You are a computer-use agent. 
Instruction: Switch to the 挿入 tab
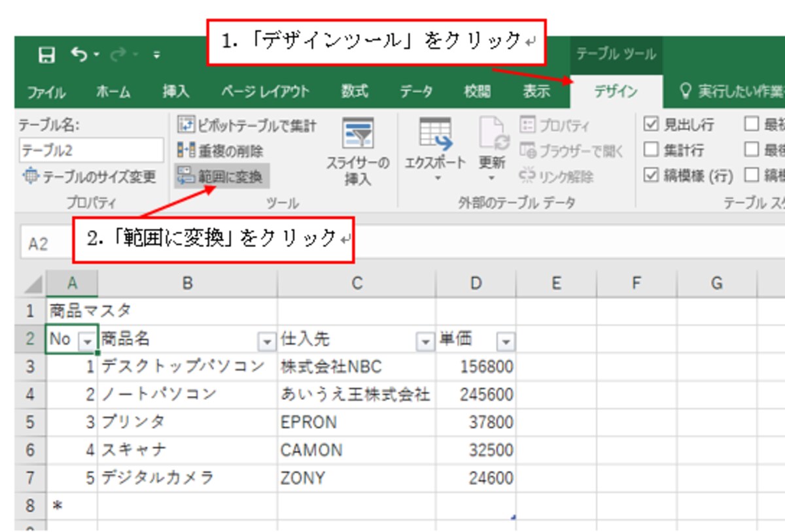pyautogui.click(x=176, y=92)
